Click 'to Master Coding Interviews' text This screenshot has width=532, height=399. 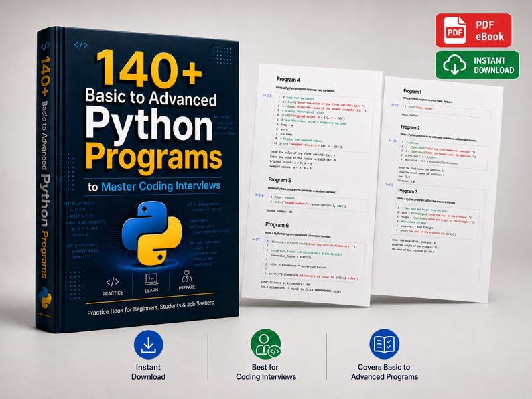[x=154, y=186]
